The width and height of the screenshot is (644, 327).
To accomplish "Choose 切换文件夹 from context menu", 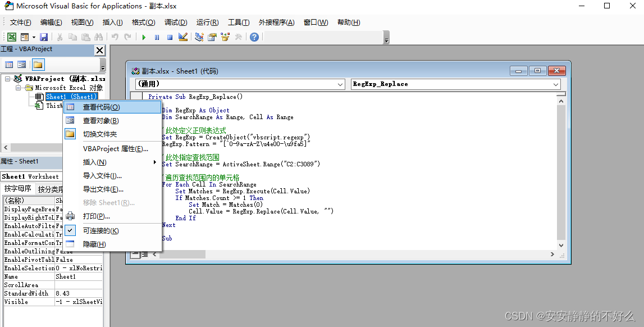I will point(112,134).
